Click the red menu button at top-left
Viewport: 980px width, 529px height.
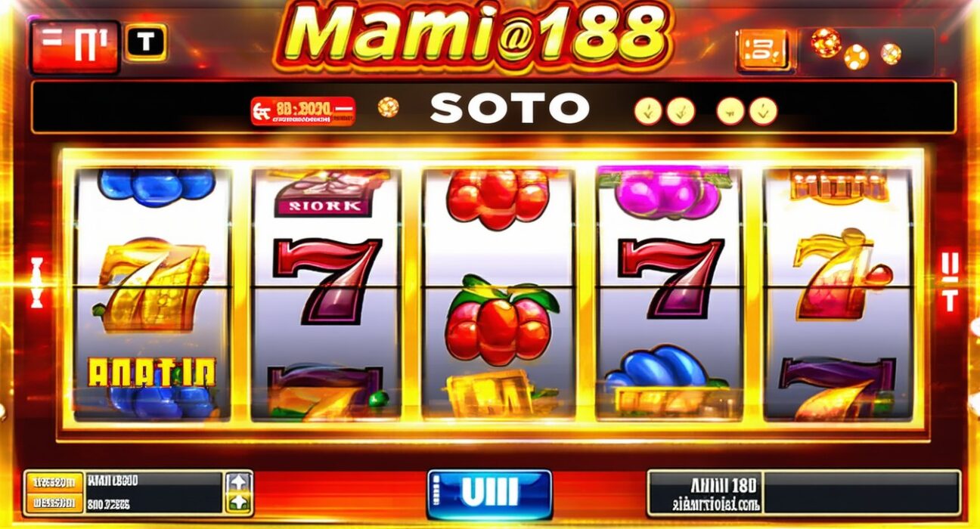pyautogui.click(x=75, y=47)
